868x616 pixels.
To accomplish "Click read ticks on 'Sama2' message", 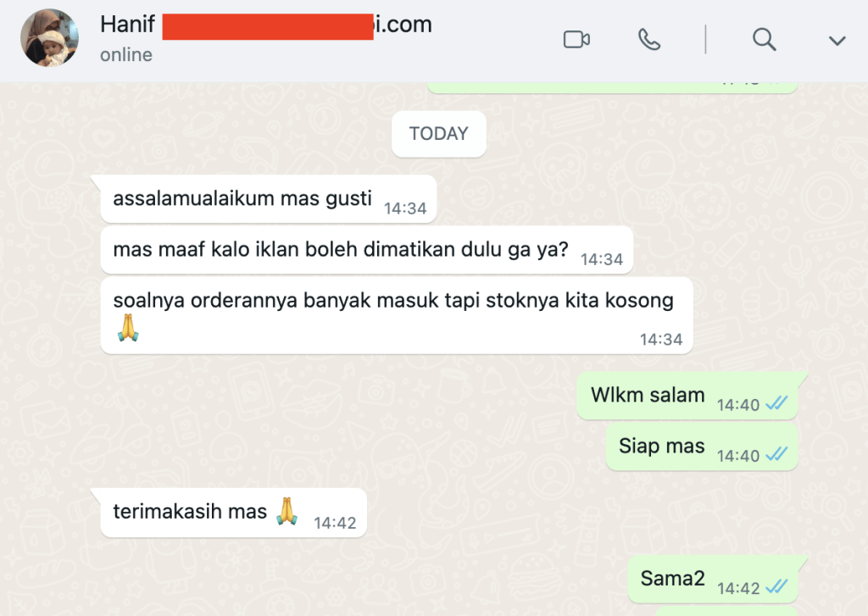I will pos(776,587).
